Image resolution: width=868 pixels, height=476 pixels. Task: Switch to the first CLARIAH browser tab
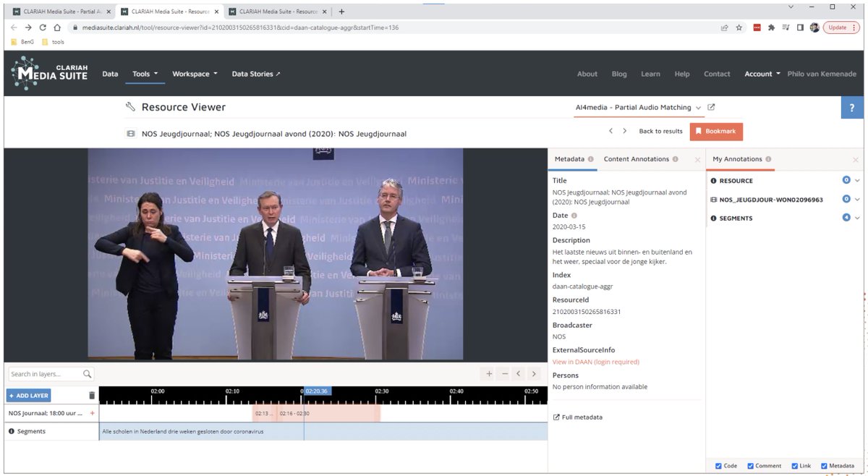[61, 12]
